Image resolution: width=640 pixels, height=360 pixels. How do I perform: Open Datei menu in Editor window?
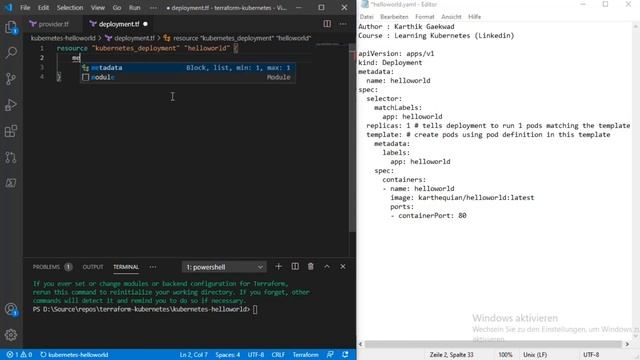(366, 17)
